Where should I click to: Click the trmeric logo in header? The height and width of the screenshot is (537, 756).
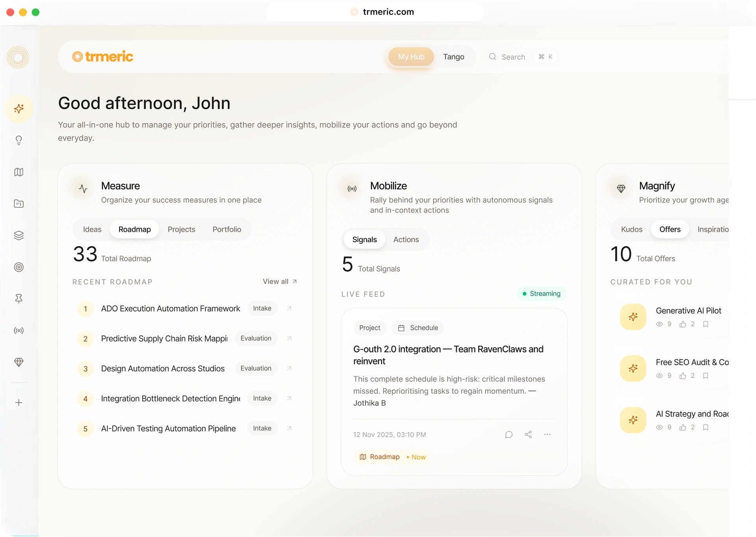(103, 57)
